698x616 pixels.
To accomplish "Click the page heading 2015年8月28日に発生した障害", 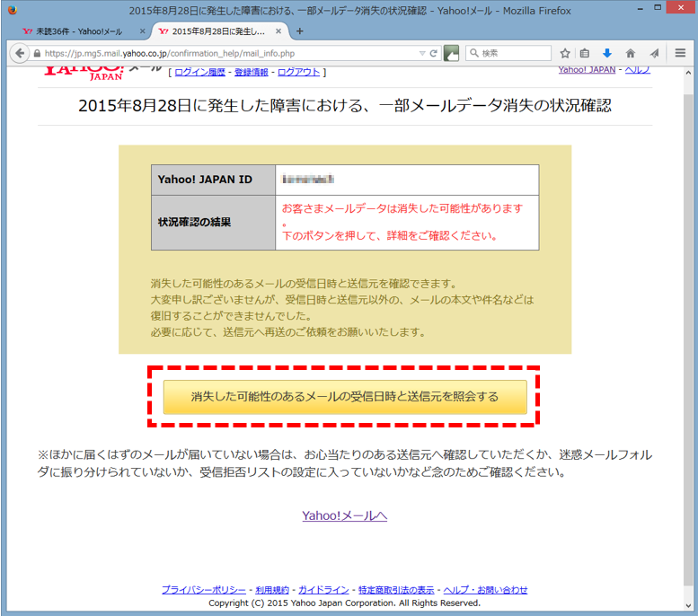I will (x=345, y=106).
